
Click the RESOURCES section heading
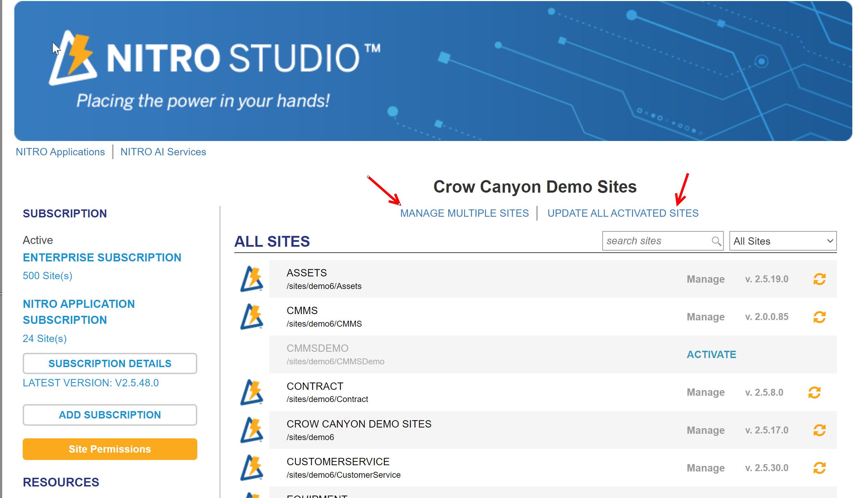point(61,482)
